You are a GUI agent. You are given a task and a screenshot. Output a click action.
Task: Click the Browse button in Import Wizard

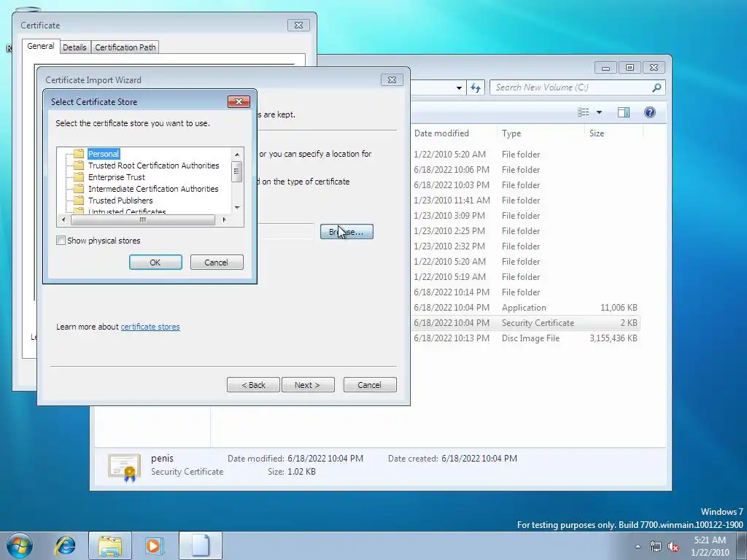[x=347, y=232]
